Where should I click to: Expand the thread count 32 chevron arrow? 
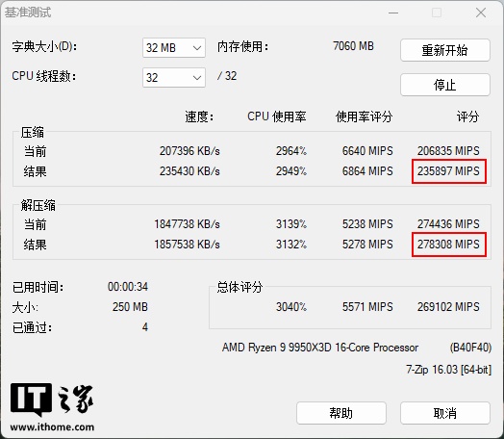[x=197, y=78]
